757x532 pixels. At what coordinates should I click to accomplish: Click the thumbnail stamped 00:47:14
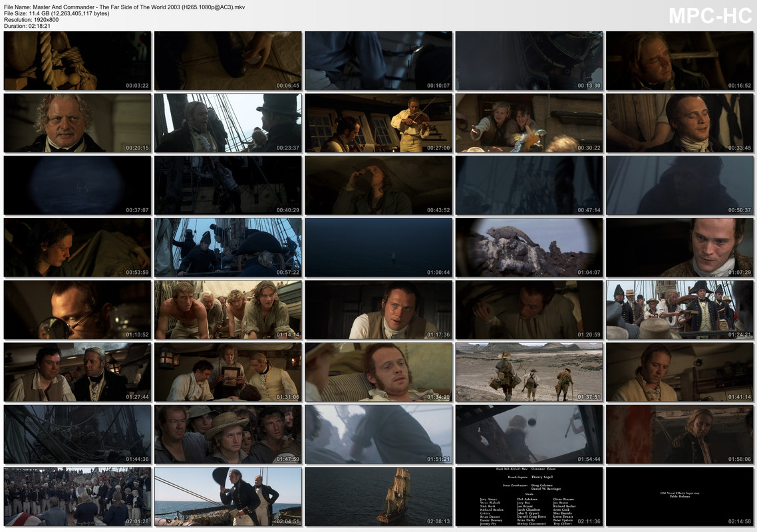(x=529, y=186)
